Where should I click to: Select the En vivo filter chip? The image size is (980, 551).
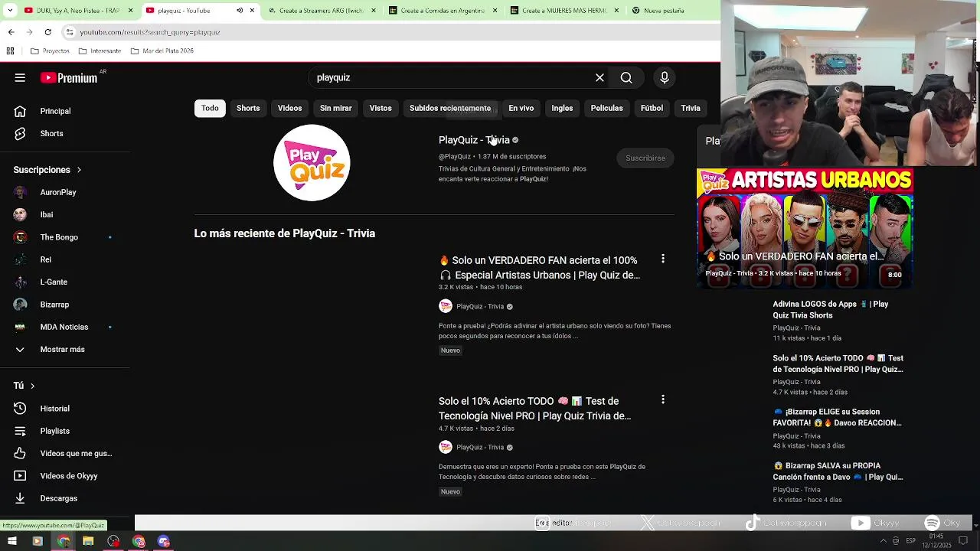click(521, 108)
